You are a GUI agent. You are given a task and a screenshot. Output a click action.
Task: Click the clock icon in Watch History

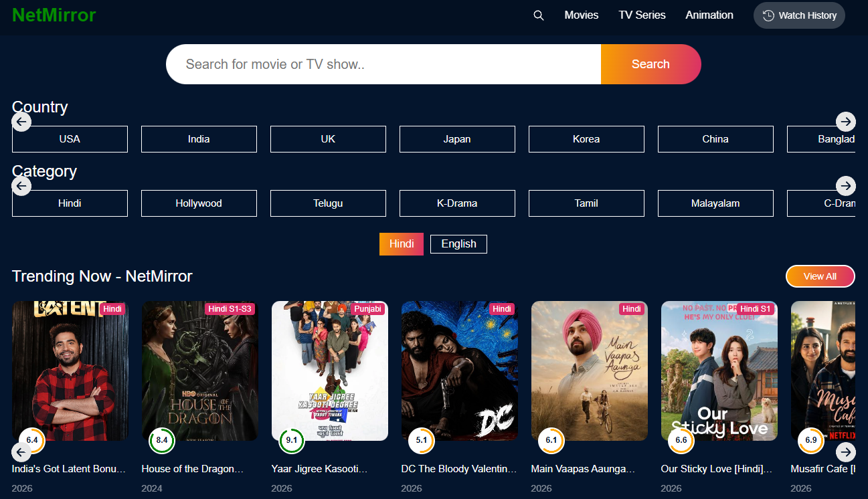coord(768,15)
